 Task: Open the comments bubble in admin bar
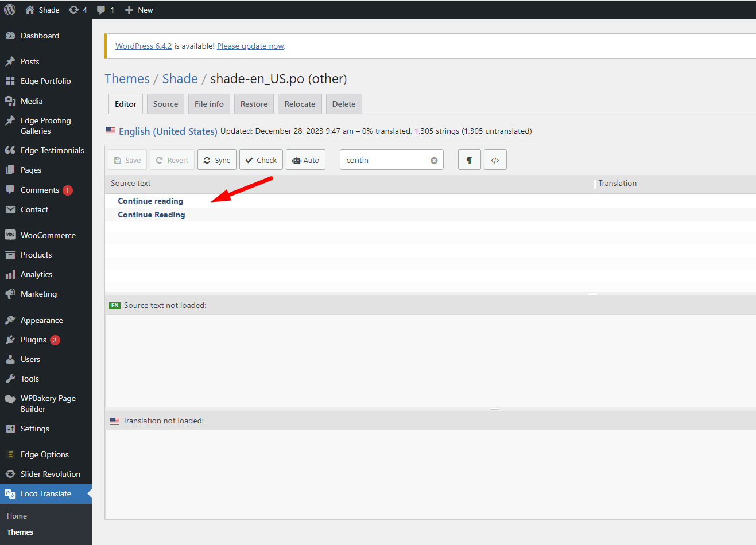pos(101,10)
